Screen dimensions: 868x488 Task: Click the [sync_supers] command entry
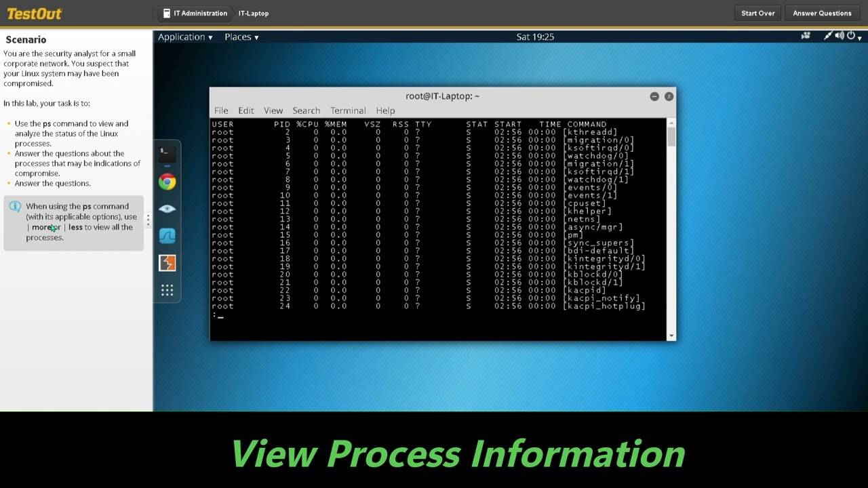click(x=598, y=243)
